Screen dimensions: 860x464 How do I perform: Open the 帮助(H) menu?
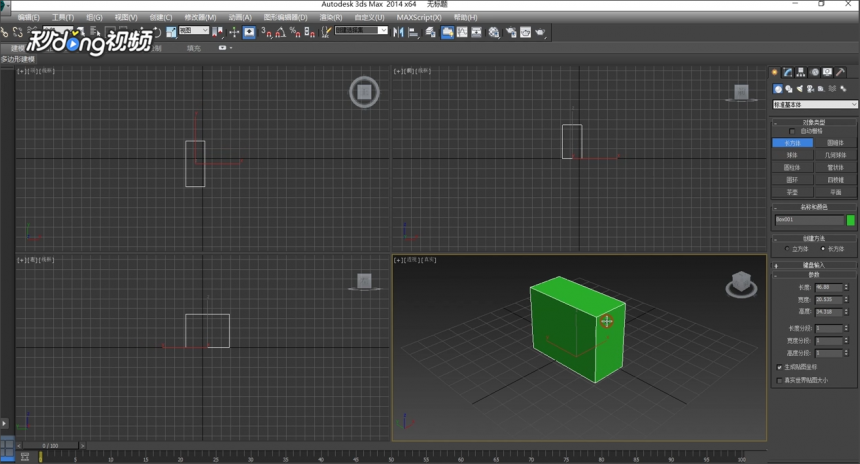[x=465, y=18]
